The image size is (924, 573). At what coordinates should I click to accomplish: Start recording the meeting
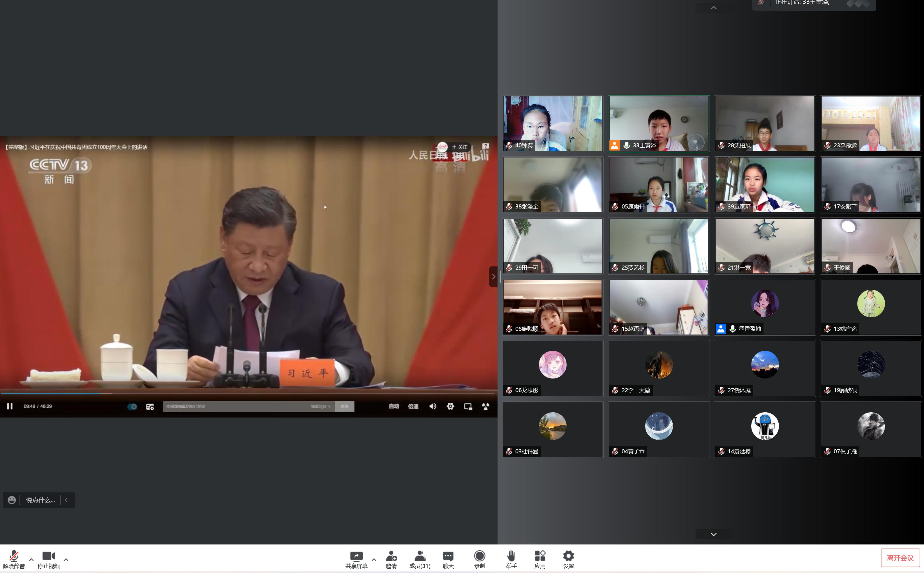pos(479,556)
